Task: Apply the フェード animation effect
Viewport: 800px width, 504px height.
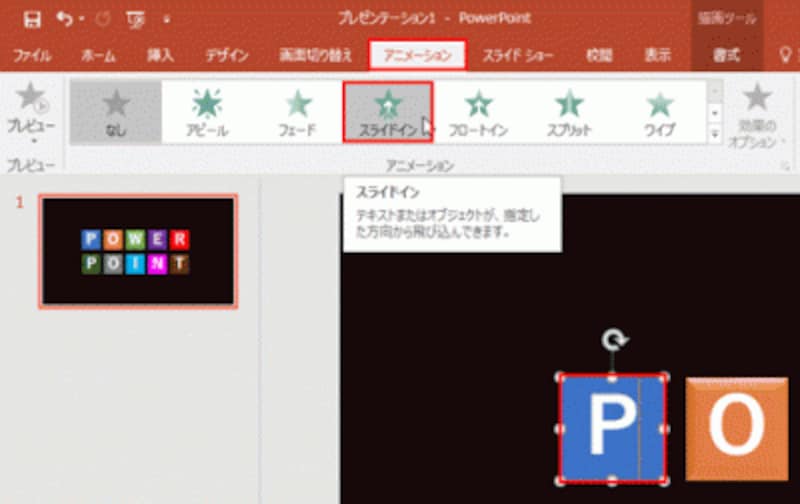Action: (x=298, y=112)
